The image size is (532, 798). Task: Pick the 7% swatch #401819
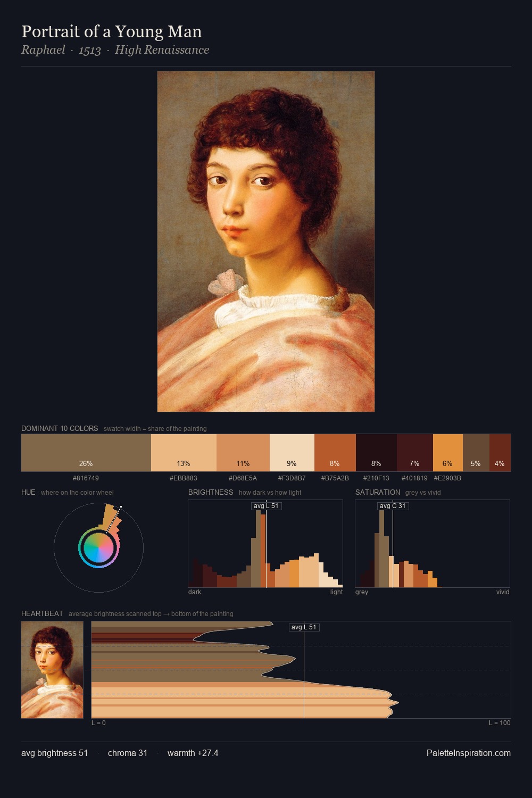pos(415,453)
